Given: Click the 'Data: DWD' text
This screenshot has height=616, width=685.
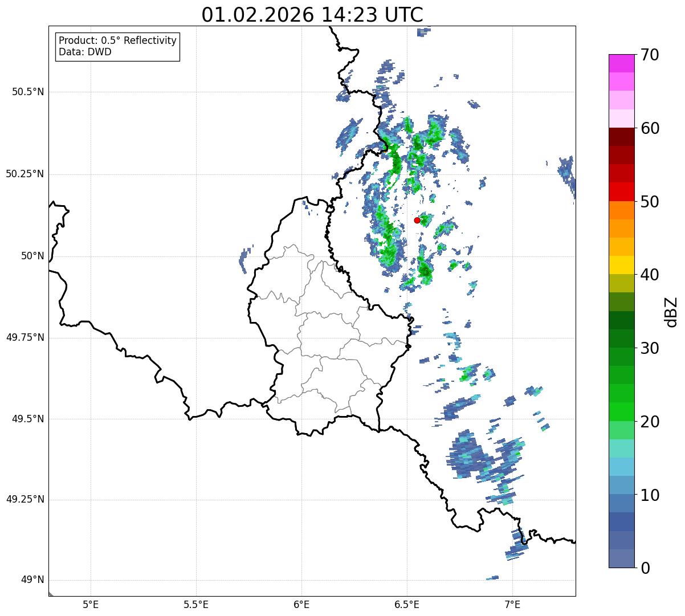Looking at the screenshot, I should (x=85, y=52).
